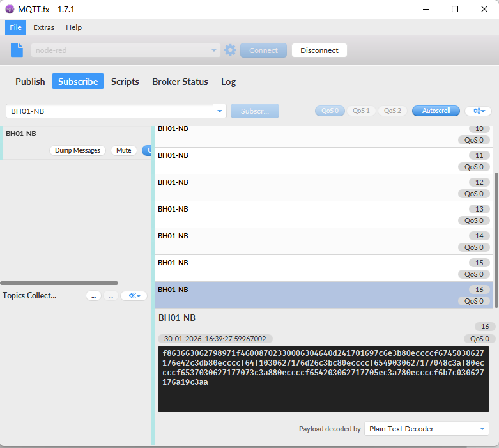Viewport: 499px width, 448px height.
Task: Click first ellipsis button in Topics Collector
Action: 93,296
